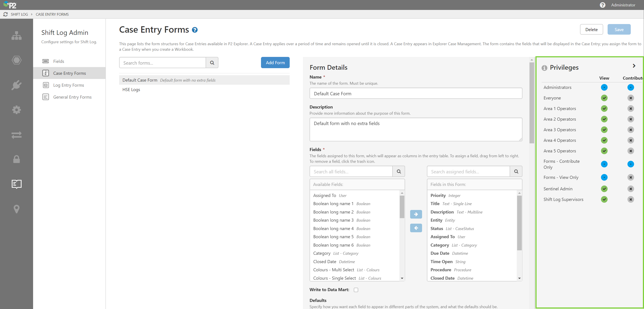Toggle Area 1 Operators View privilege
The width and height of the screenshot is (644, 309).
point(604,109)
